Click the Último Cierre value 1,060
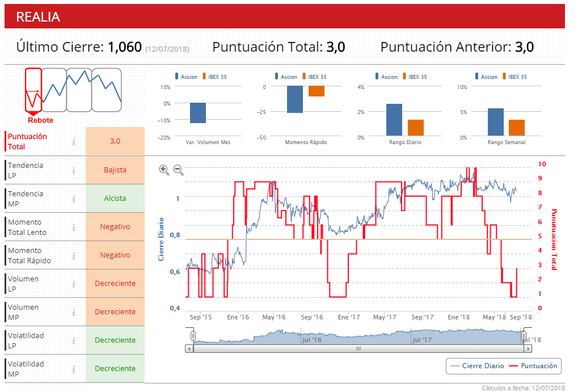 click(x=125, y=47)
